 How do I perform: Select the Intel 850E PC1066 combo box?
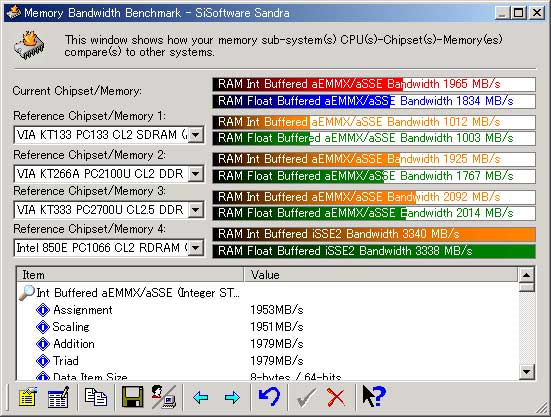[x=109, y=248]
